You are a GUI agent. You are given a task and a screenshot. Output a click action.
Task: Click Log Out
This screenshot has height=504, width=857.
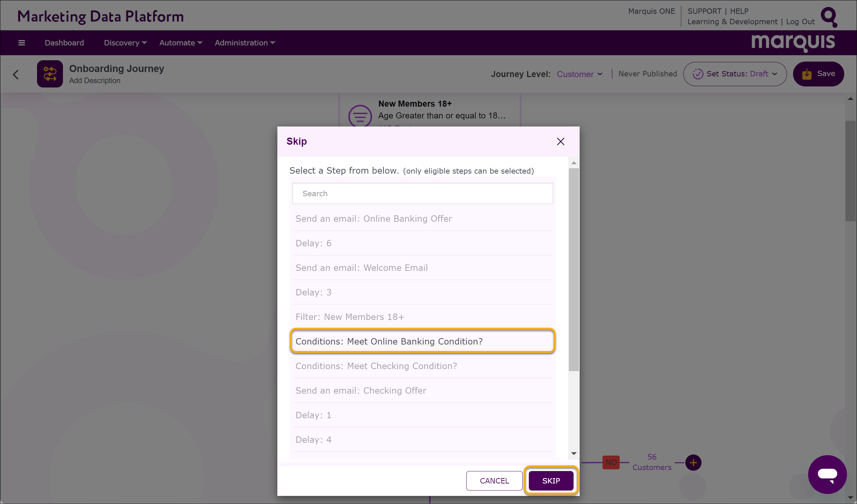click(800, 22)
